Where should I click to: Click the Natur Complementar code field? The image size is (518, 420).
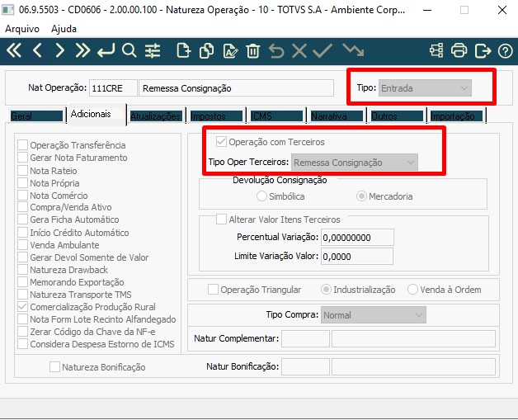pyautogui.click(x=305, y=338)
